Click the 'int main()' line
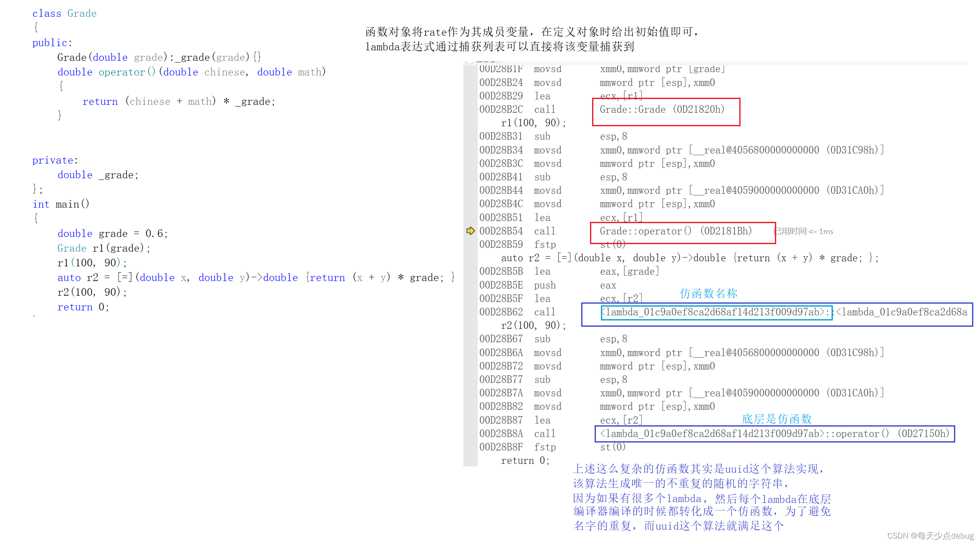 click(x=61, y=204)
